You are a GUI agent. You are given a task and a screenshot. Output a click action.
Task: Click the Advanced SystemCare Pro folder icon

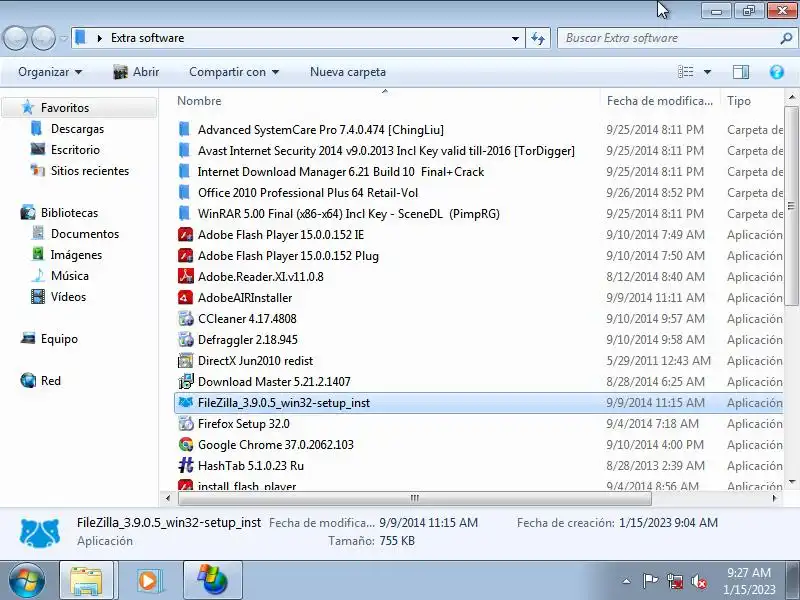point(185,130)
